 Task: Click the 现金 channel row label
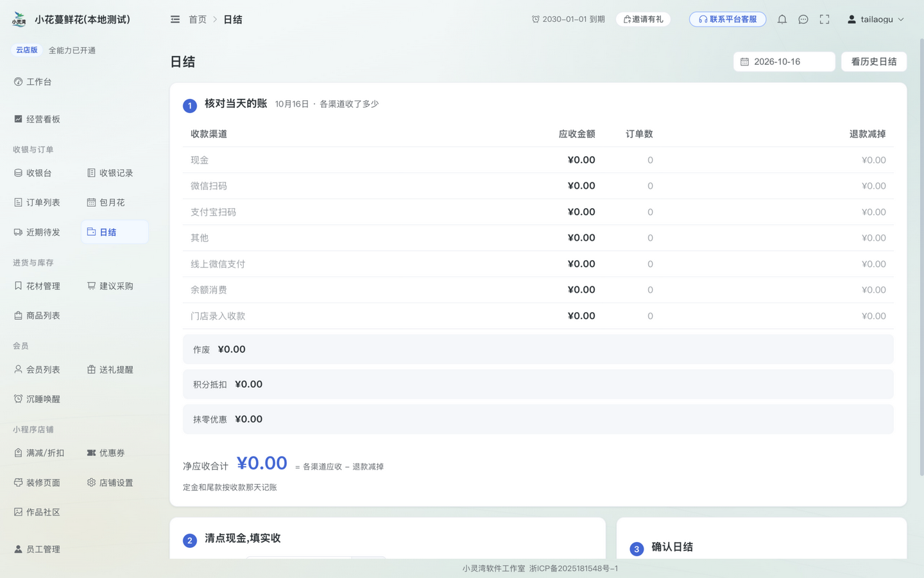tap(200, 160)
